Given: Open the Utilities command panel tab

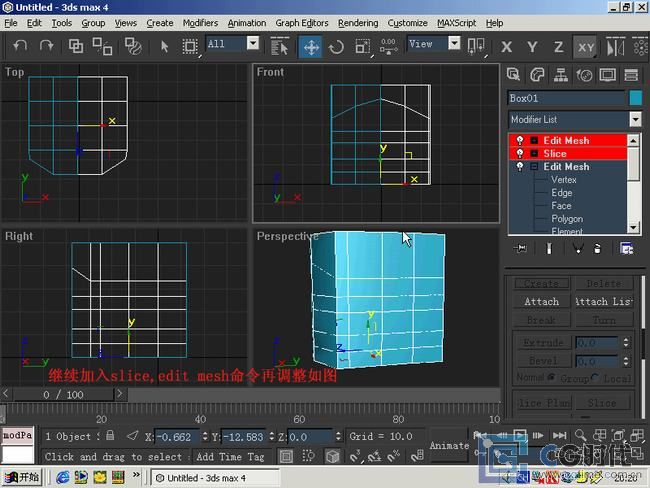Looking at the screenshot, I should pos(631,75).
